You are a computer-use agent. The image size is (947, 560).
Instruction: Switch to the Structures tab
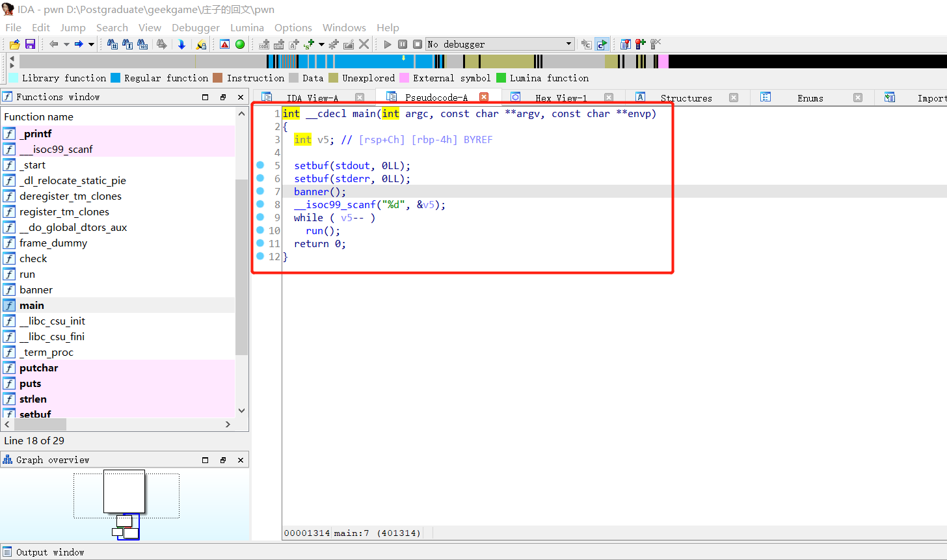686,98
